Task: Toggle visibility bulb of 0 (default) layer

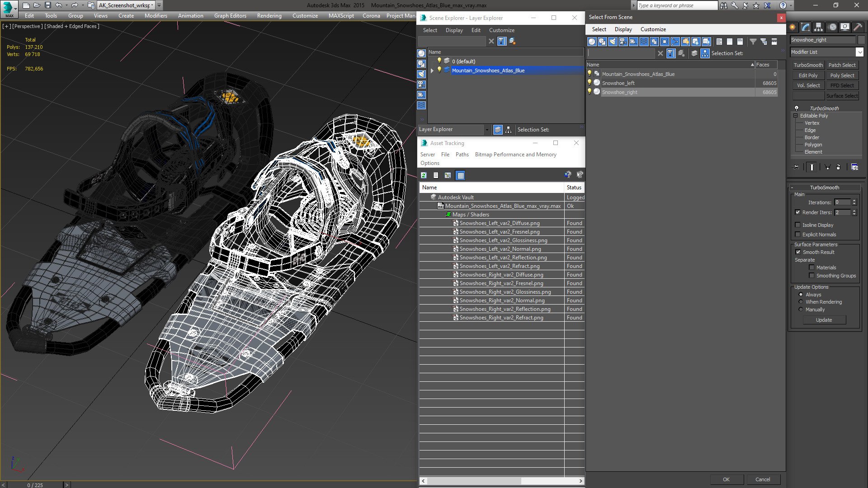Action: coord(439,61)
